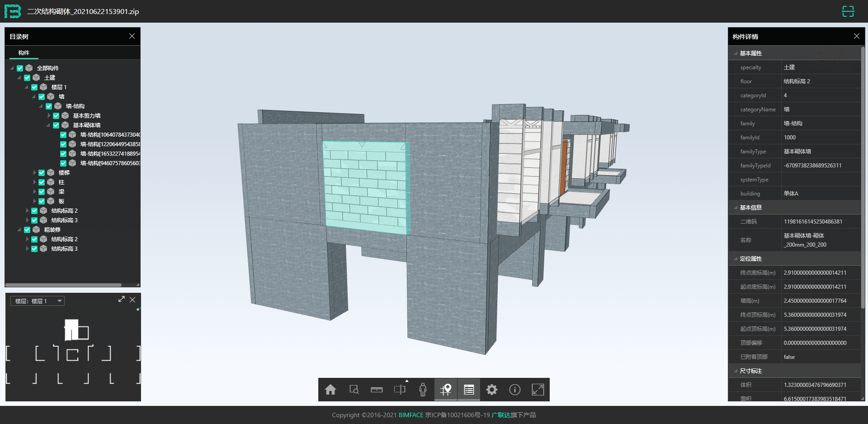The height and width of the screenshot is (424, 868).
Task: Uncheck the 粗装修 checkbox
Action: tap(27, 230)
